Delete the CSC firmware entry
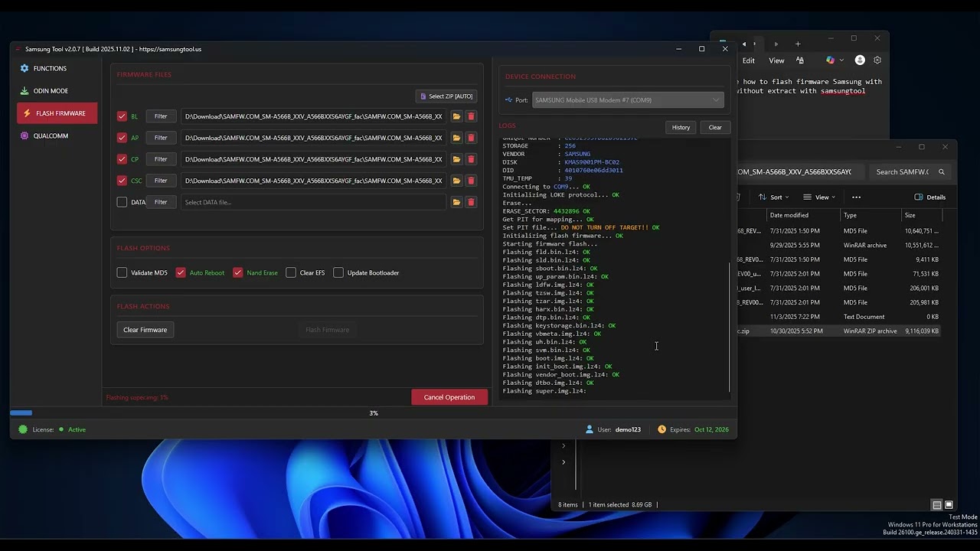 click(x=471, y=181)
